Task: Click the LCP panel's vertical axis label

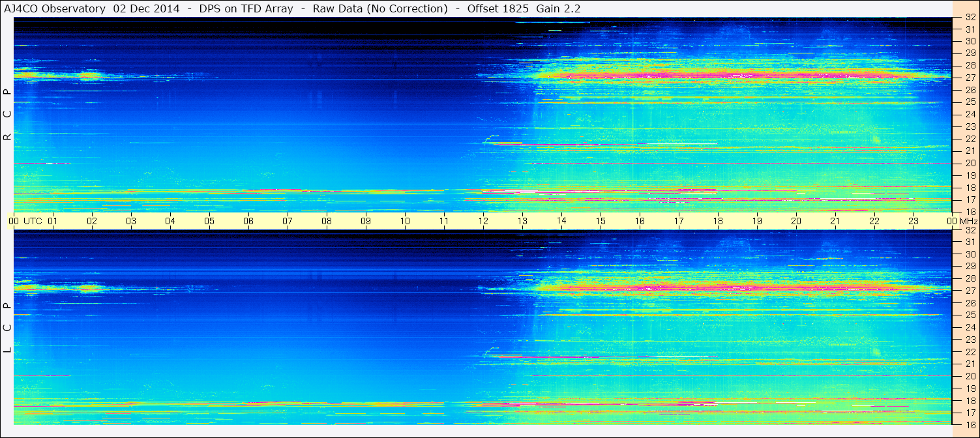Action: pyautogui.click(x=7, y=328)
